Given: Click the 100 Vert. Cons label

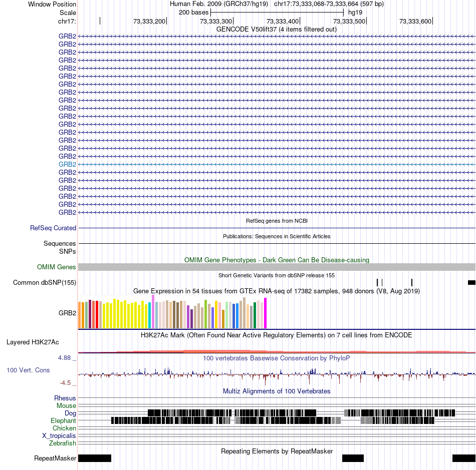Looking at the screenshot, I should [x=28, y=370].
